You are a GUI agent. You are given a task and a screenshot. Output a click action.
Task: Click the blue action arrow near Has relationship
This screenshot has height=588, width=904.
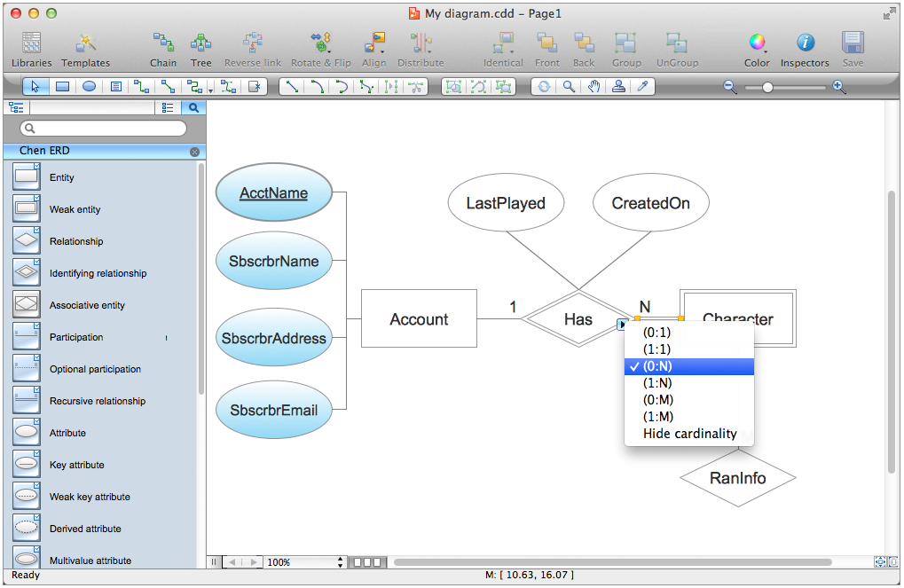[622, 325]
